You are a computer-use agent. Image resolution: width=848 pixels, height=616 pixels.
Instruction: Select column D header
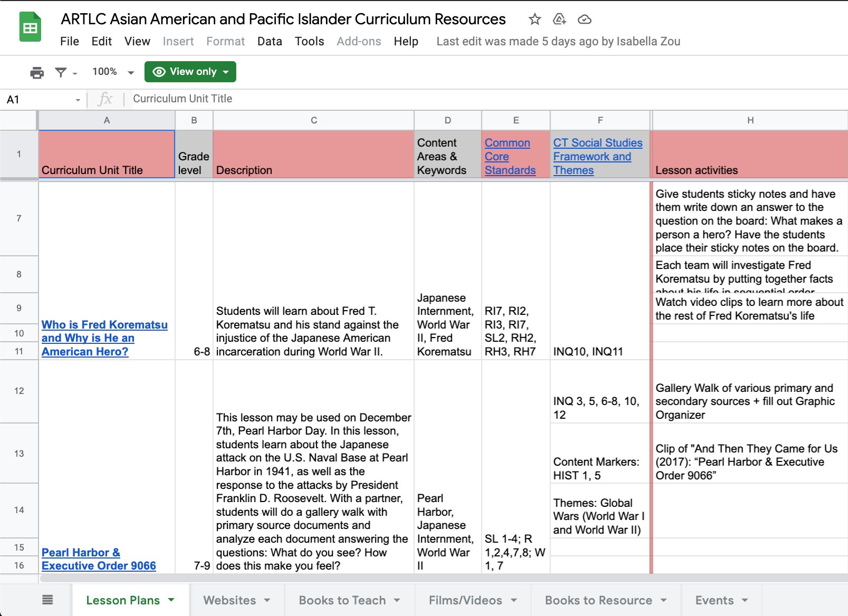[448, 120]
